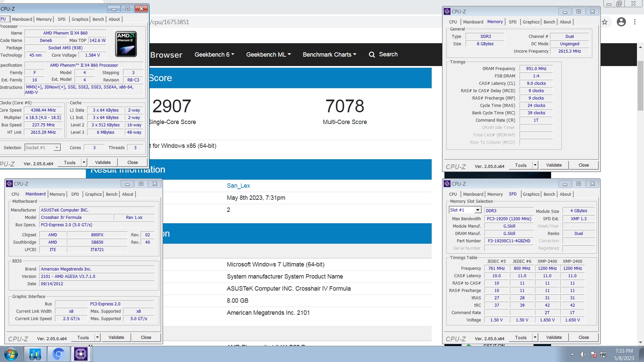
Task: Click CPU-Z icon in Mainboard window title bar
Action: (x=9, y=184)
